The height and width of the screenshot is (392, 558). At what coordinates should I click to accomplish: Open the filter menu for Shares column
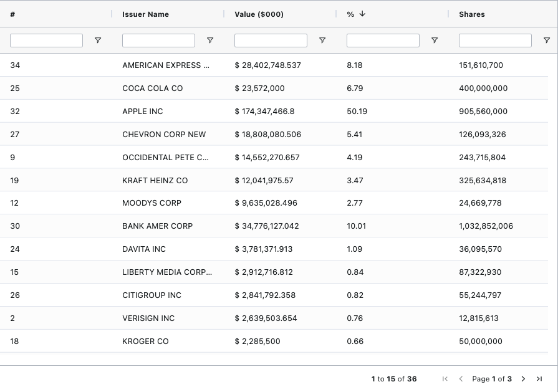547,40
